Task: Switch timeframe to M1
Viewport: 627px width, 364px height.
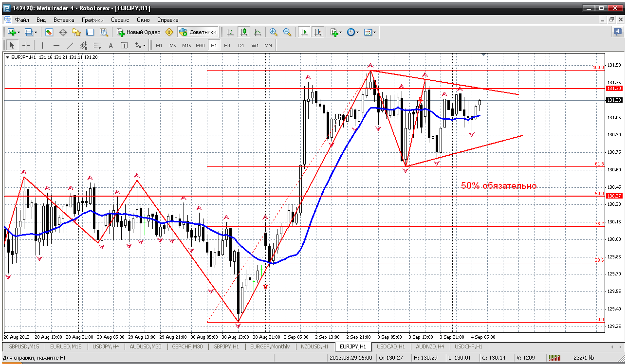Action: click(159, 45)
